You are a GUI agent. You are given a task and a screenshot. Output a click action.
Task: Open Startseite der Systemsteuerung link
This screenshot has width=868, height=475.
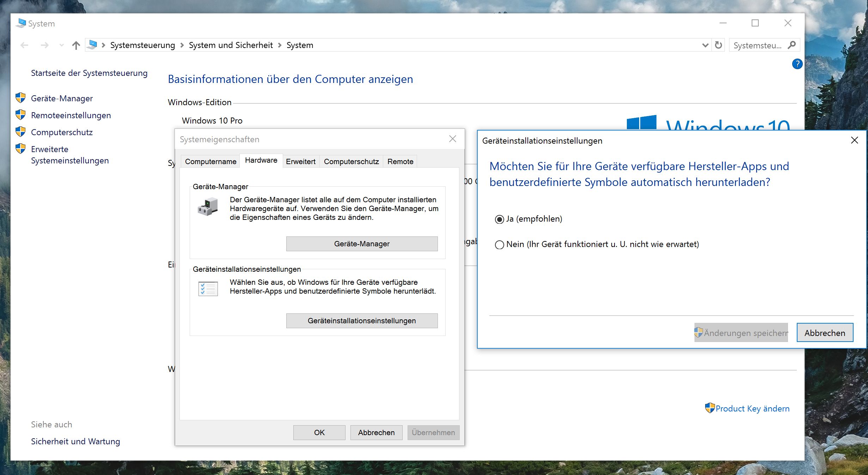point(89,73)
